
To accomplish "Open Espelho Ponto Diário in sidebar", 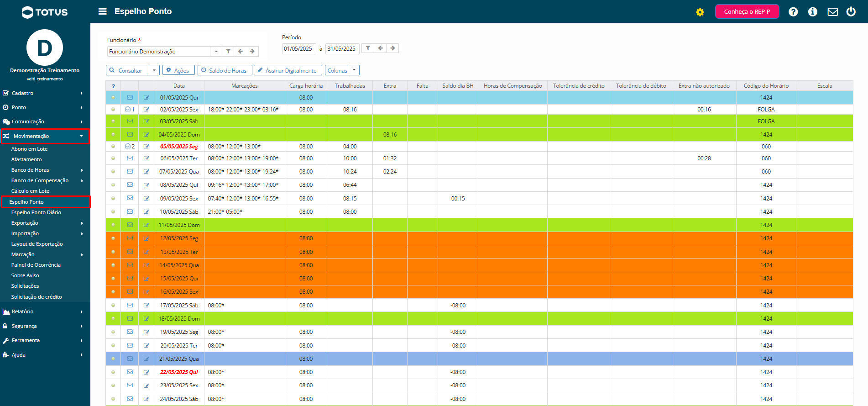I will pos(36,212).
